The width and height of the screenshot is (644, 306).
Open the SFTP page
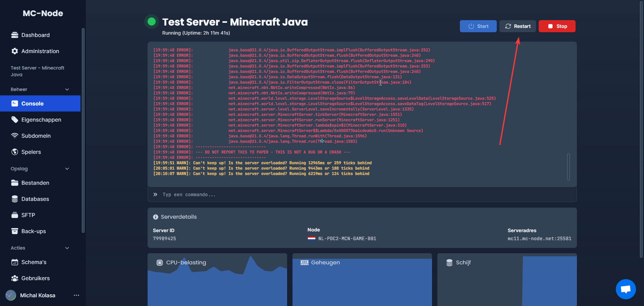tap(40, 215)
